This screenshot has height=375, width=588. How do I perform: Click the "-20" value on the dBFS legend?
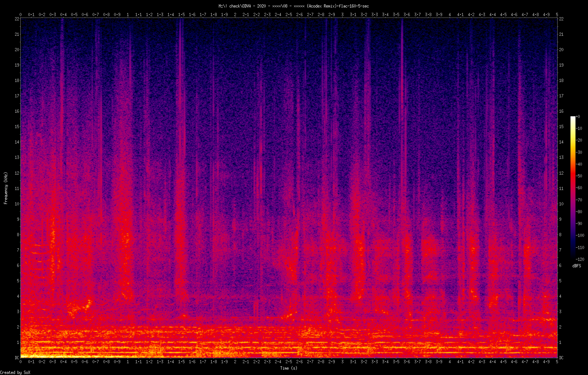click(579, 140)
